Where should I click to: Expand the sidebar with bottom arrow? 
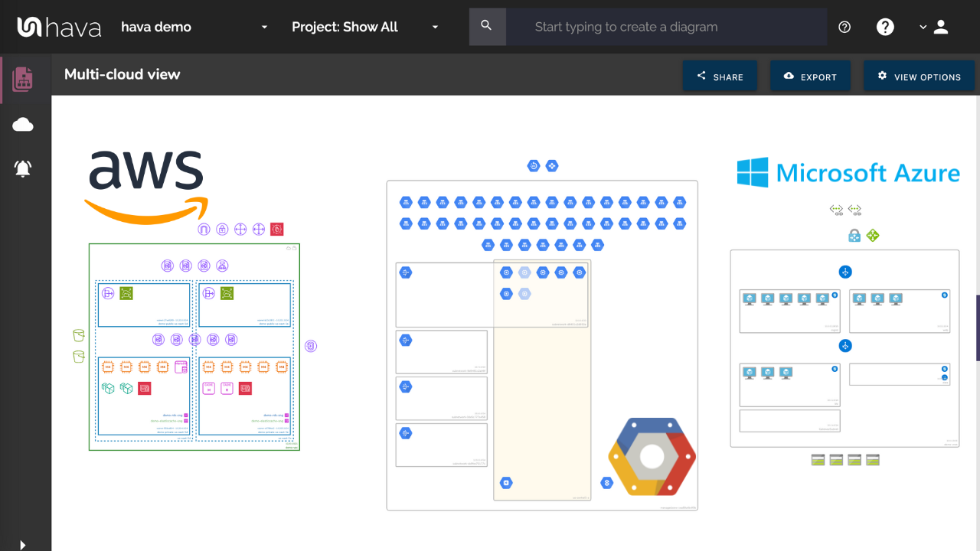[x=22, y=545]
